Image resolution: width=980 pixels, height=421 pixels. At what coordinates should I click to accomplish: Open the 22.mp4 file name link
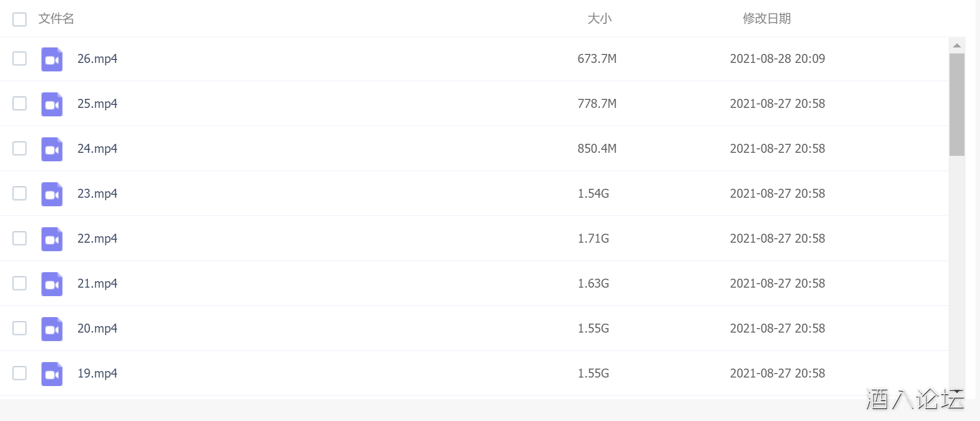coord(97,238)
